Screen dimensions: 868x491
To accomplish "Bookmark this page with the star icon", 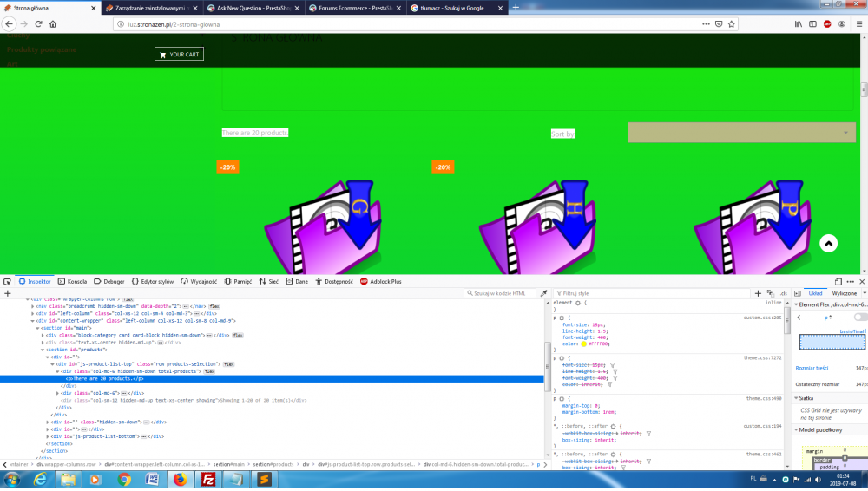I will pyautogui.click(x=731, y=23).
